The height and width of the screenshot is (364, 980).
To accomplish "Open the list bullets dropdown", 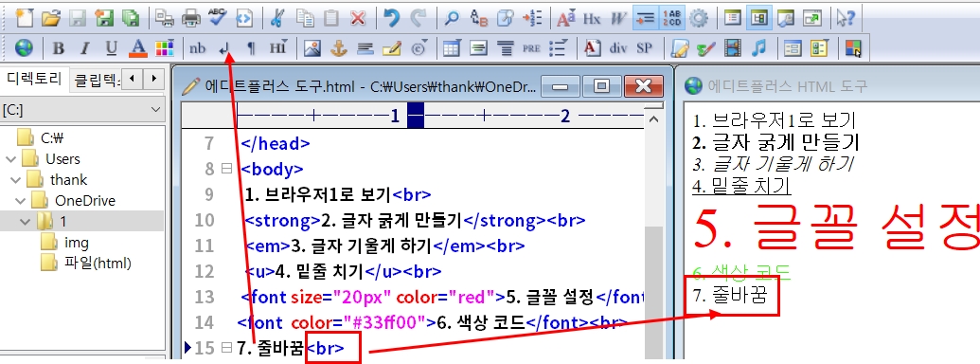I will (558, 48).
